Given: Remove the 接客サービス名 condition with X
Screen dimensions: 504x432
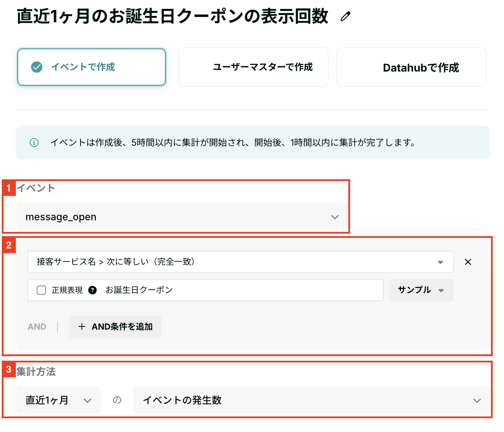Looking at the screenshot, I should [468, 262].
